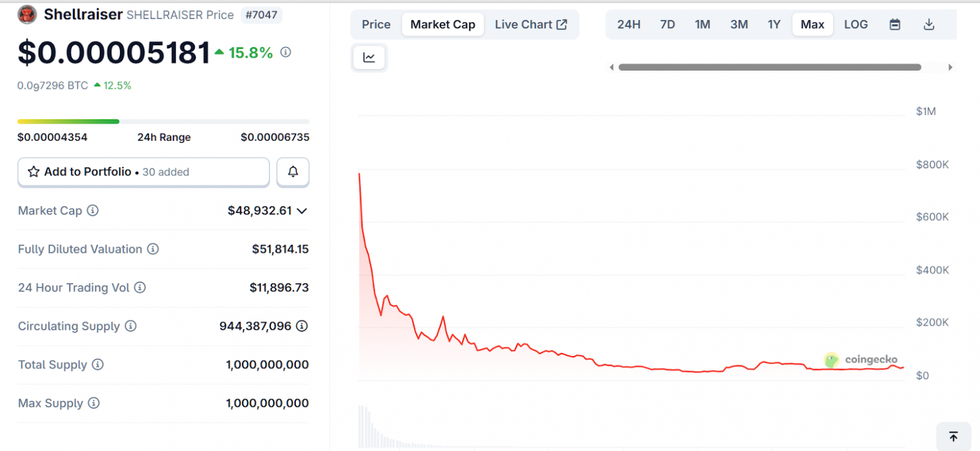This screenshot has width=980, height=451.
Task: Click the line chart type icon
Action: pyautogui.click(x=369, y=58)
